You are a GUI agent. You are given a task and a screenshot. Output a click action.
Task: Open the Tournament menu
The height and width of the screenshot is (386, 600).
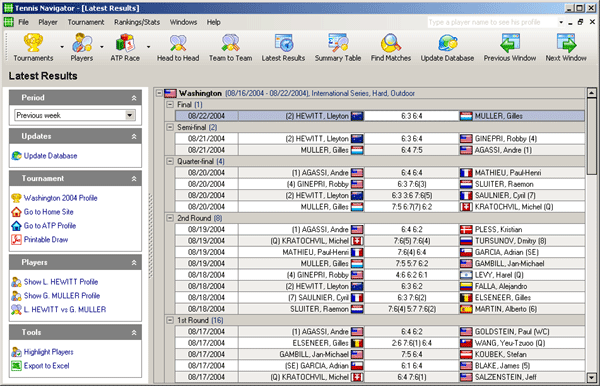pos(86,22)
